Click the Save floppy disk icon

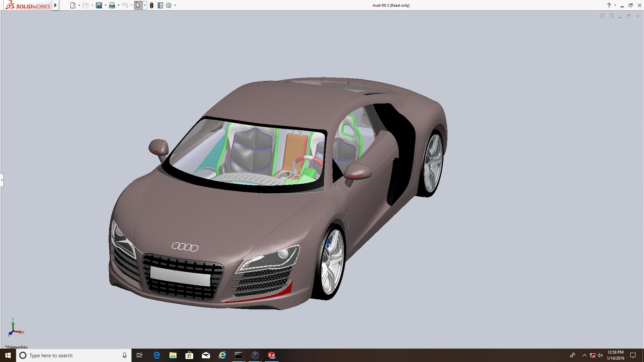pos(99,5)
